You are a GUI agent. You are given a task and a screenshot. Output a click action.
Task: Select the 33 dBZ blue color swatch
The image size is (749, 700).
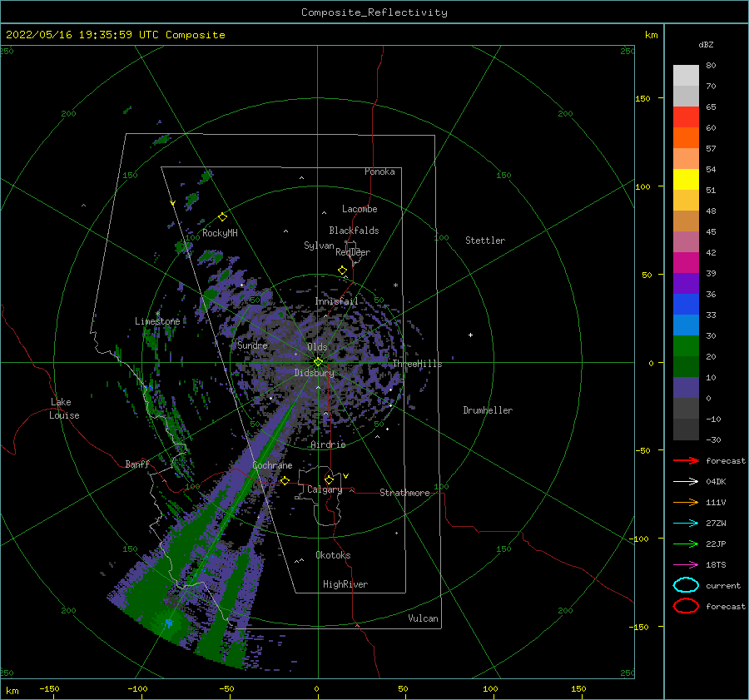(x=686, y=325)
